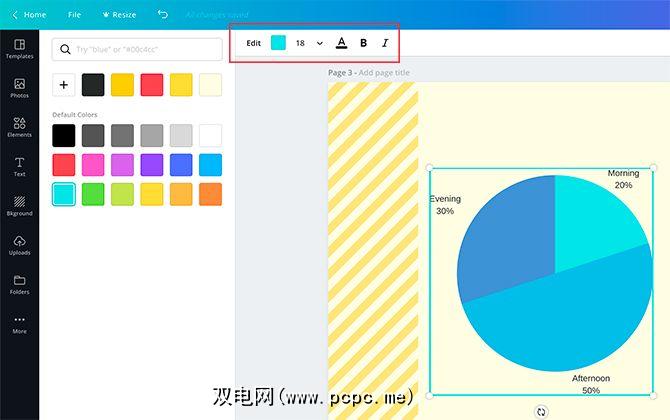Viewport: 670px width, 420px height.
Task: Open the More options in sidebar
Action: pyautogui.click(x=19, y=324)
